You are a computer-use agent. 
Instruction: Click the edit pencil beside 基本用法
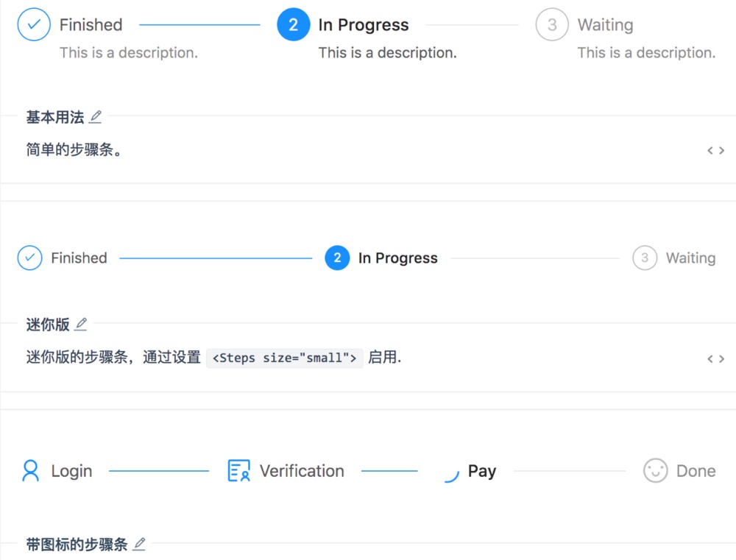coord(96,116)
